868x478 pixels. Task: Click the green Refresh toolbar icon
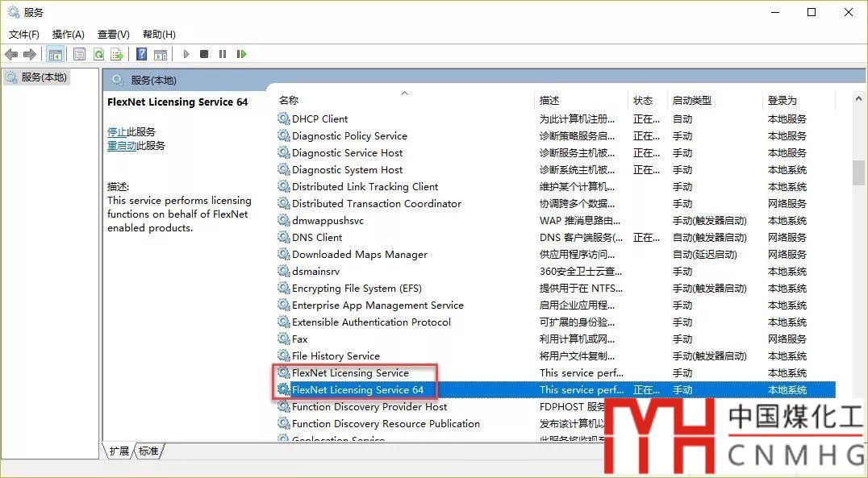tap(98, 54)
